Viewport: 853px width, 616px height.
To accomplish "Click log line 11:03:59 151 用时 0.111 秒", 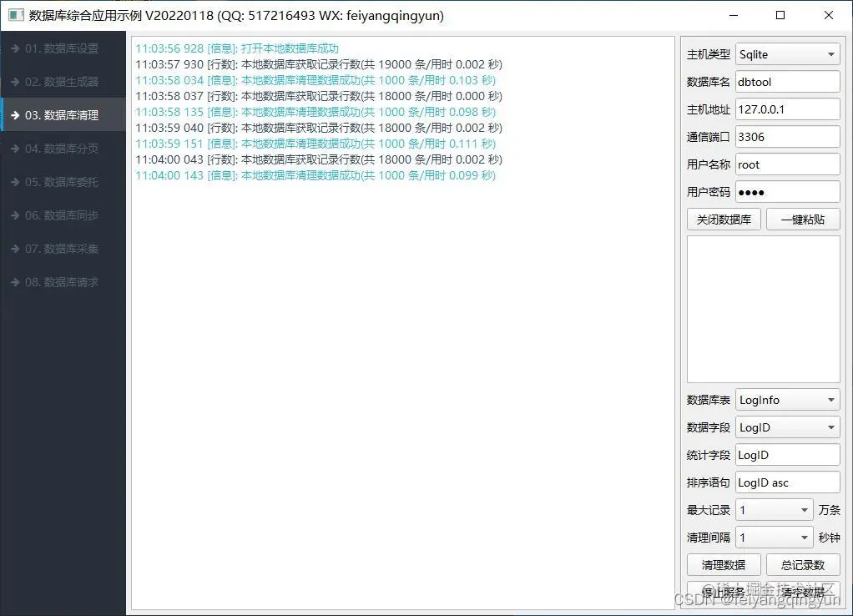I will (315, 144).
